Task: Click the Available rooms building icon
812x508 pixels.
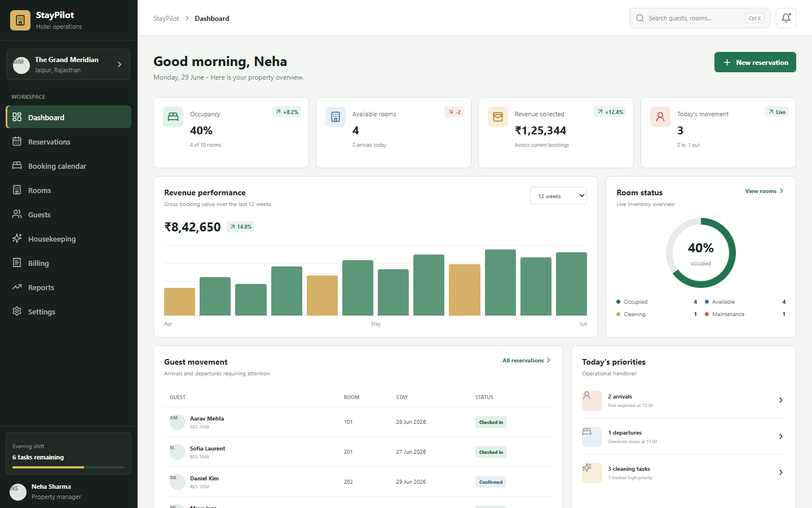Action: click(x=336, y=117)
